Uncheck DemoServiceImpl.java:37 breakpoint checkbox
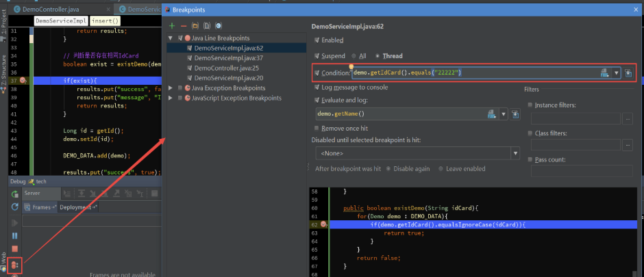 click(x=189, y=58)
